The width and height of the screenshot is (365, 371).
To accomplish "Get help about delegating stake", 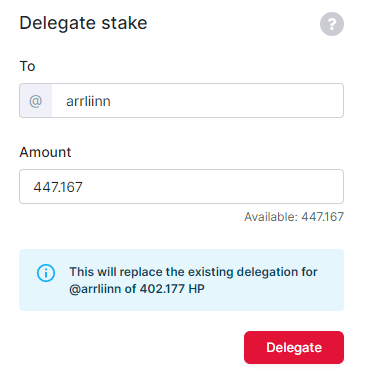I will (x=332, y=24).
